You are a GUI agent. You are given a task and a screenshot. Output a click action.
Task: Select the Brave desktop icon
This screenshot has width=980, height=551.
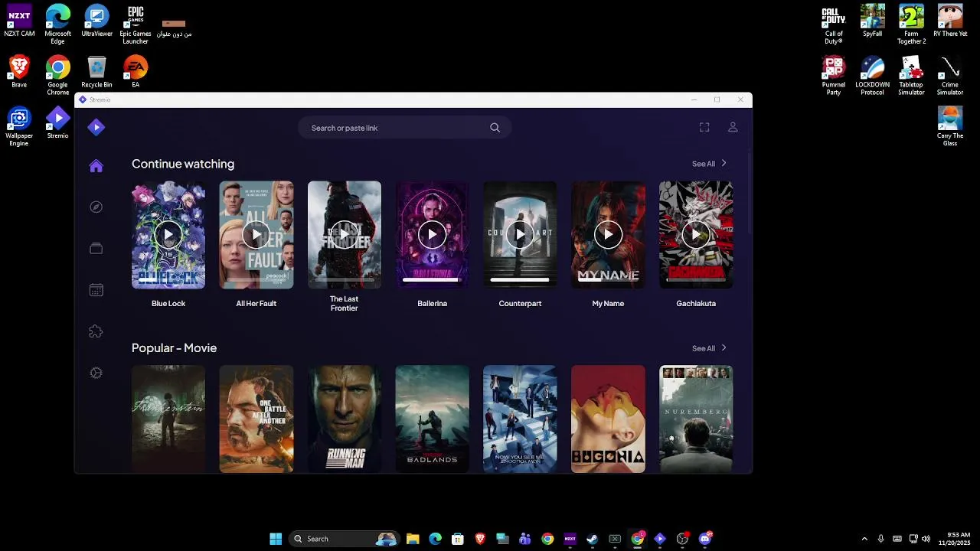coord(19,72)
